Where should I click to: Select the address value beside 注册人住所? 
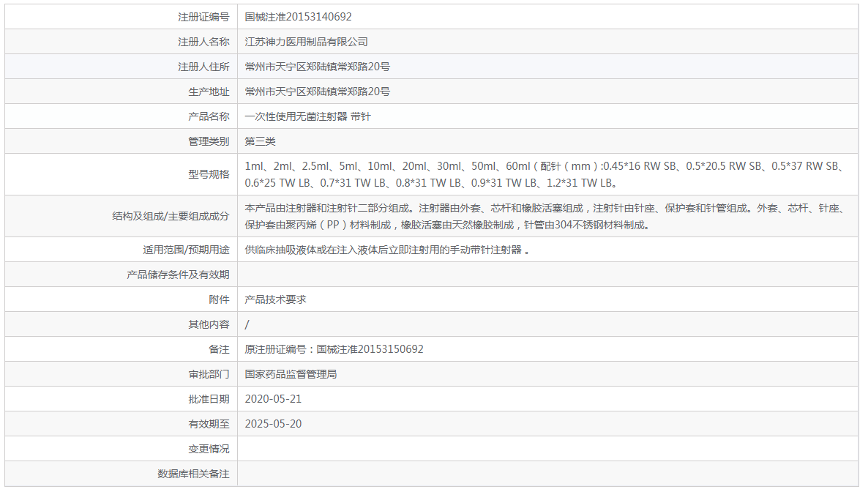(x=317, y=67)
